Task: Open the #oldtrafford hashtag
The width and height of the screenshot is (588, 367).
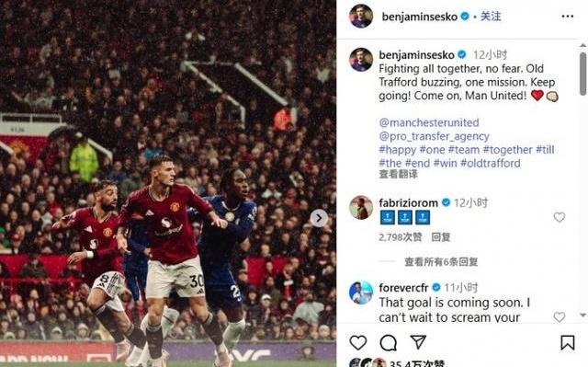Action: [x=490, y=163]
